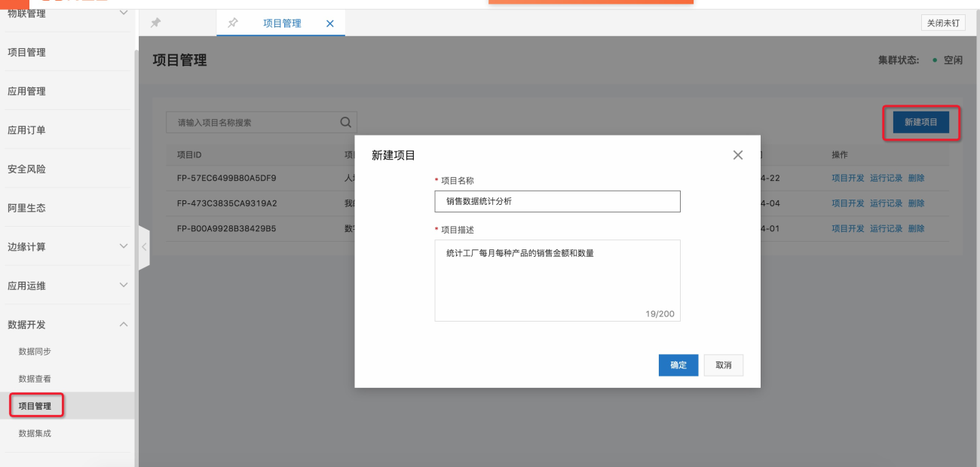Open 安全风险 in the sidebar
980x467 pixels.
26,169
